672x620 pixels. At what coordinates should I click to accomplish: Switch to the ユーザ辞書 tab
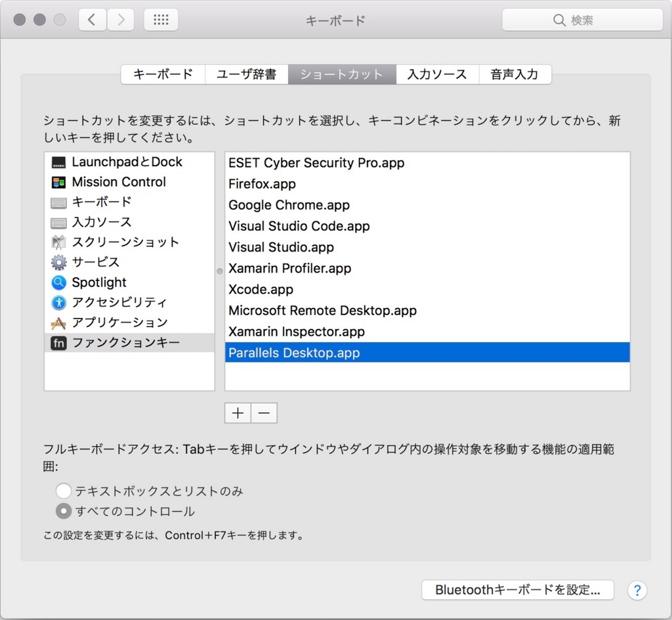247,74
